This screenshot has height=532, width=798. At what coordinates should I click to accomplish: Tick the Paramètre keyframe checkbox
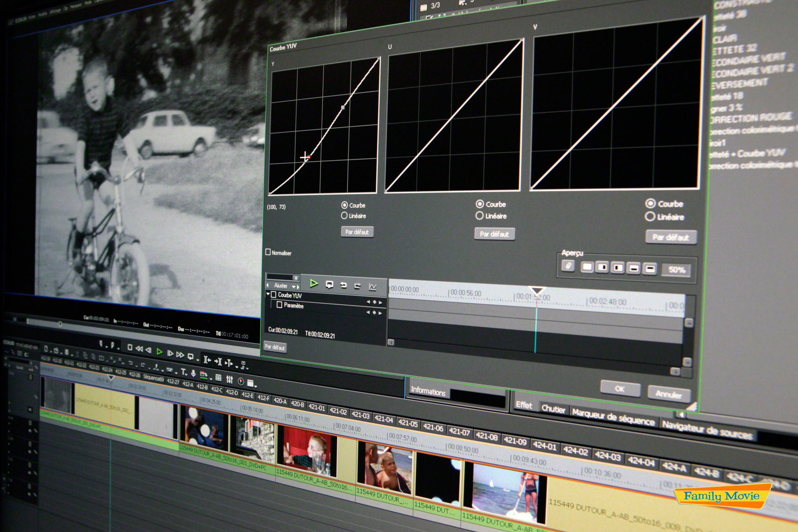pyautogui.click(x=279, y=305)
